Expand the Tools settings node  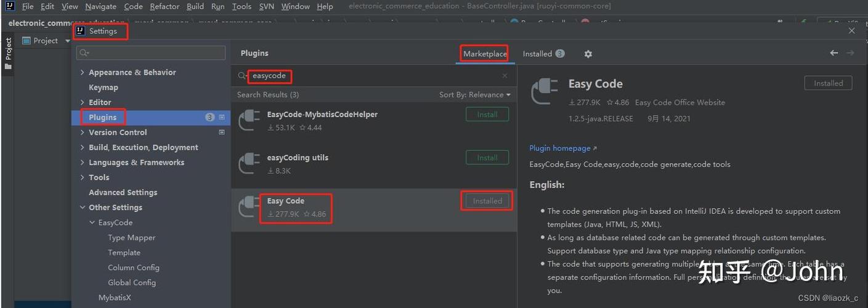(83, 177)
